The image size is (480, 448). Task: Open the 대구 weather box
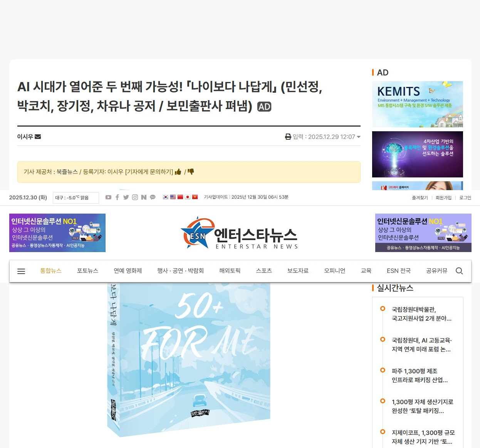pyautogui.click(x=76, y=197)
